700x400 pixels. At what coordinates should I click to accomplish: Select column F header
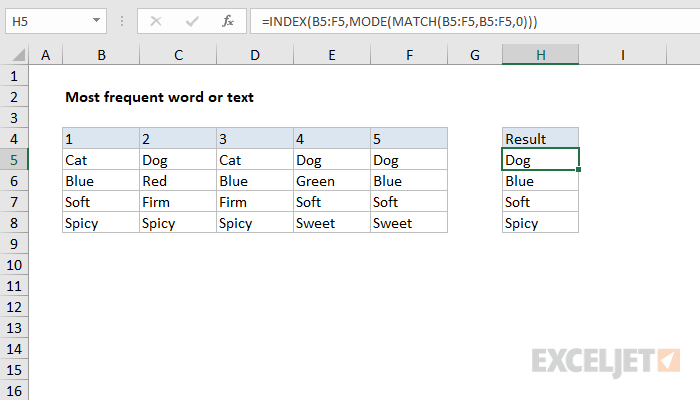(409, 55)
